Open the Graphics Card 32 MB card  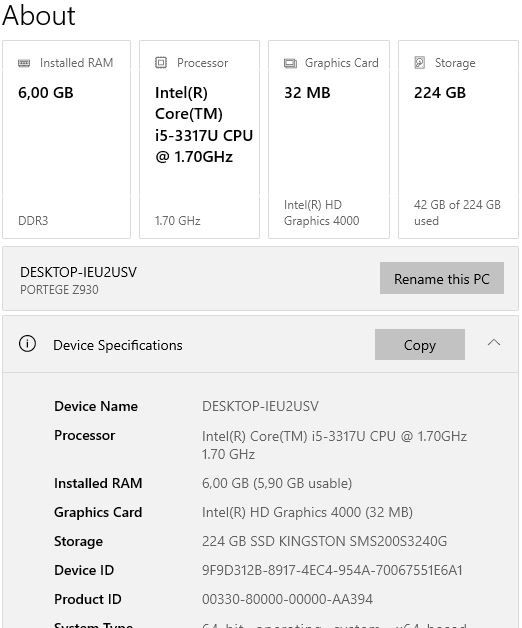[329, 139]
